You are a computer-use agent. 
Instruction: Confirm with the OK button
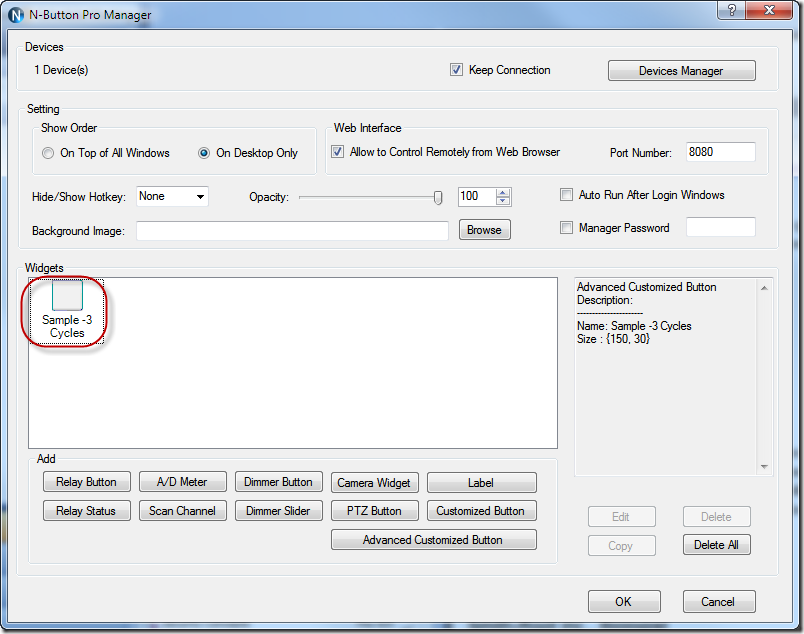click(x=624, y=602)
